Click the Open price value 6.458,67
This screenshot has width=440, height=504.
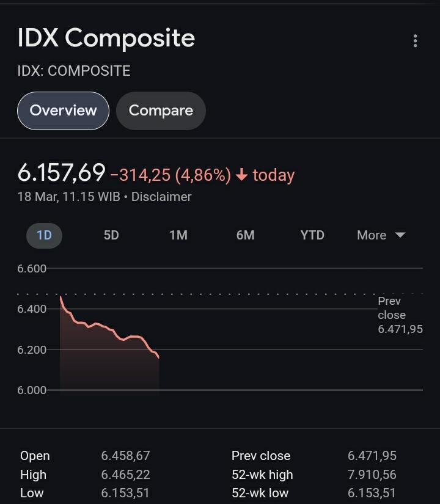click(x=125, y=456)
